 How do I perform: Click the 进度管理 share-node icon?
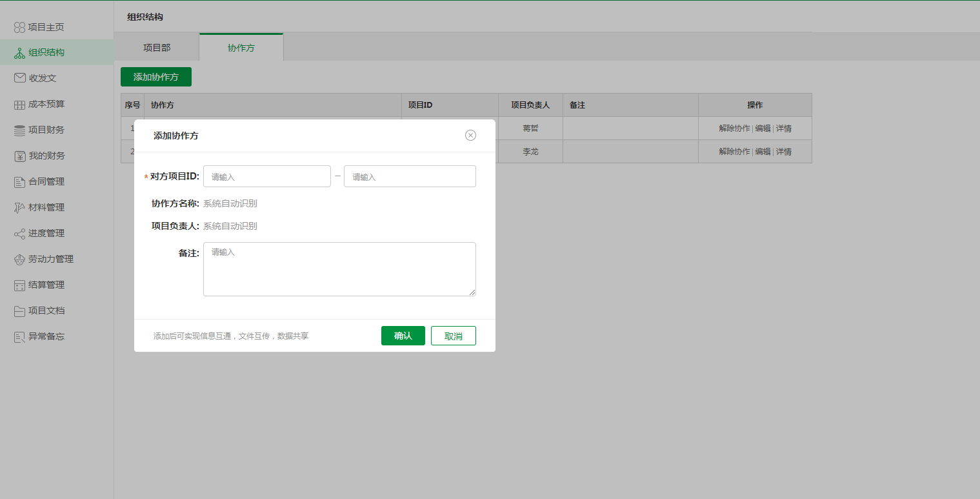[19, 234]
